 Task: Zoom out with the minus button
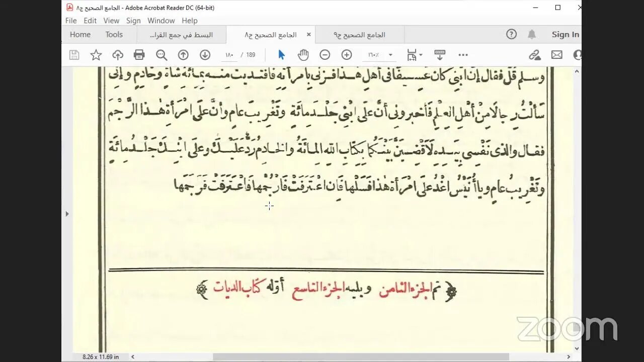[x=325, y=55]
